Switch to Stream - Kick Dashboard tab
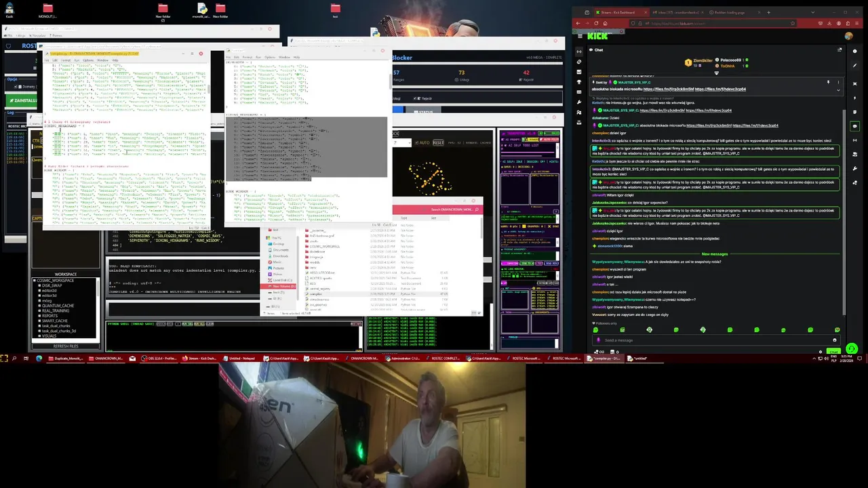This screenshot has height=488, width=868. click(x=621, y=12)
